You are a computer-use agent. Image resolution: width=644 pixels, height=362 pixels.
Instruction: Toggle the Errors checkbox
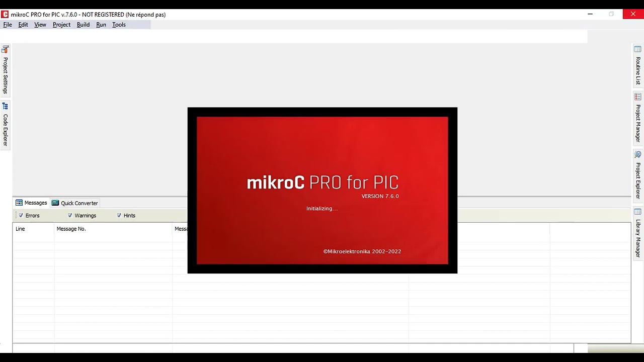pos(21,215)
